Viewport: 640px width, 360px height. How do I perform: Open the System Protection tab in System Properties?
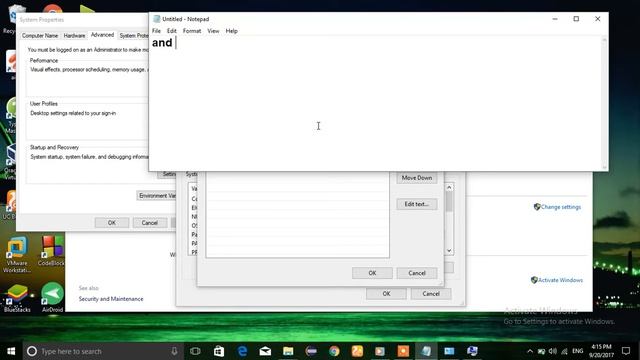[133, 36]
